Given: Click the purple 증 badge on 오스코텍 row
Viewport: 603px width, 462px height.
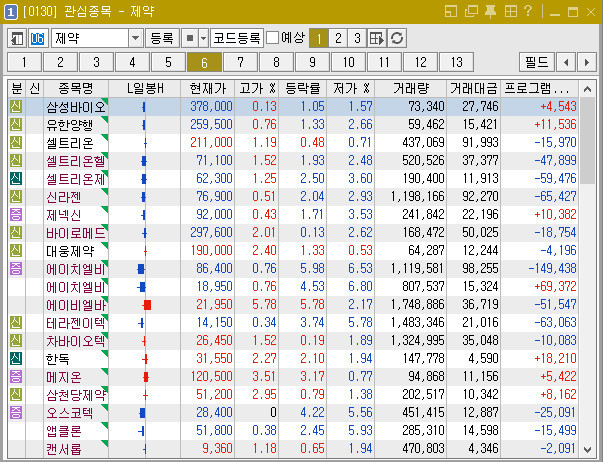Looking at the screenshot, I should (x=16, y=412).
